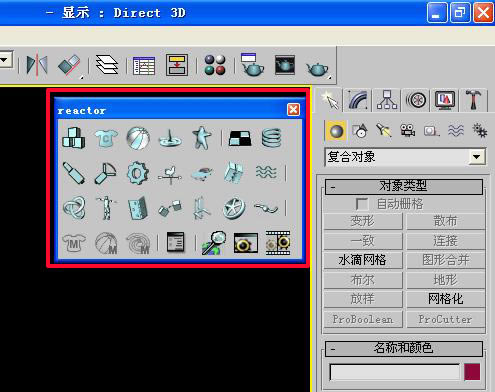Screen dimensions: 495x392
Task: Select the Helpers category button
Action: coord(431,131)
